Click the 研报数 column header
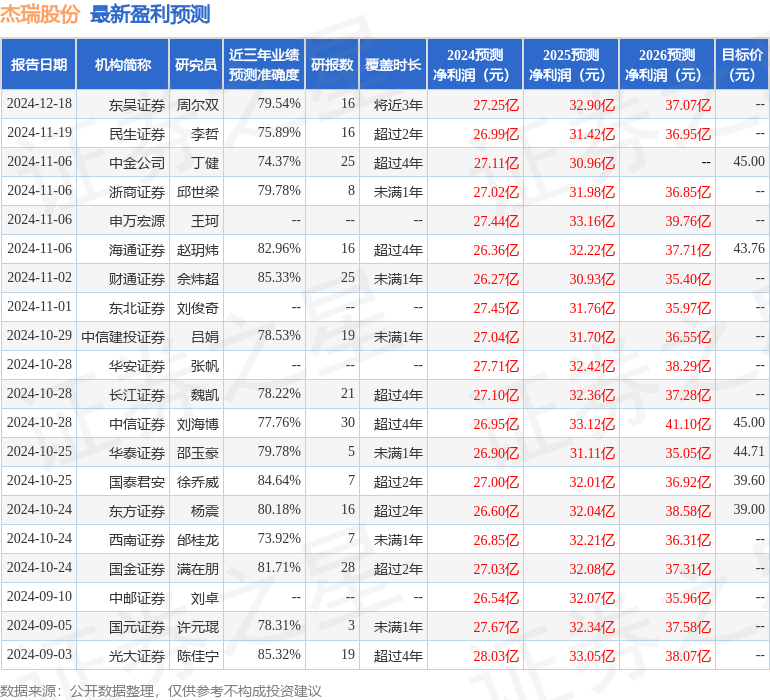Viewport: 770px width, 700px height. coord(332,64)
